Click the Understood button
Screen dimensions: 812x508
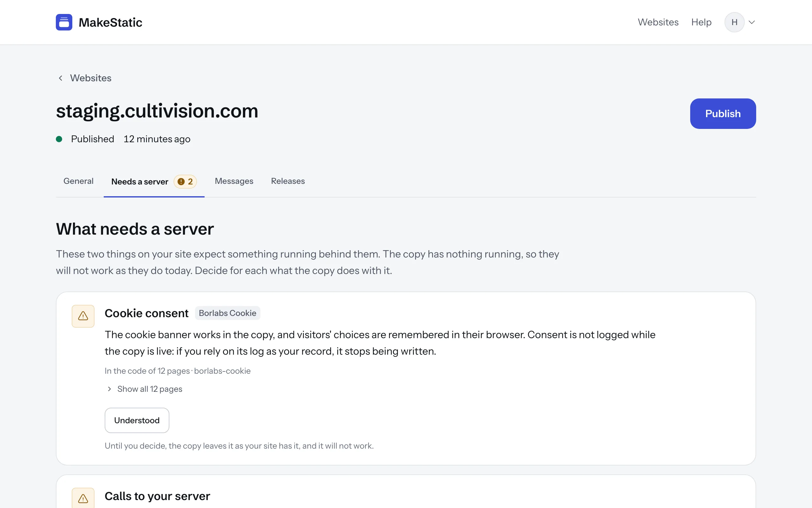pos(137,420)
